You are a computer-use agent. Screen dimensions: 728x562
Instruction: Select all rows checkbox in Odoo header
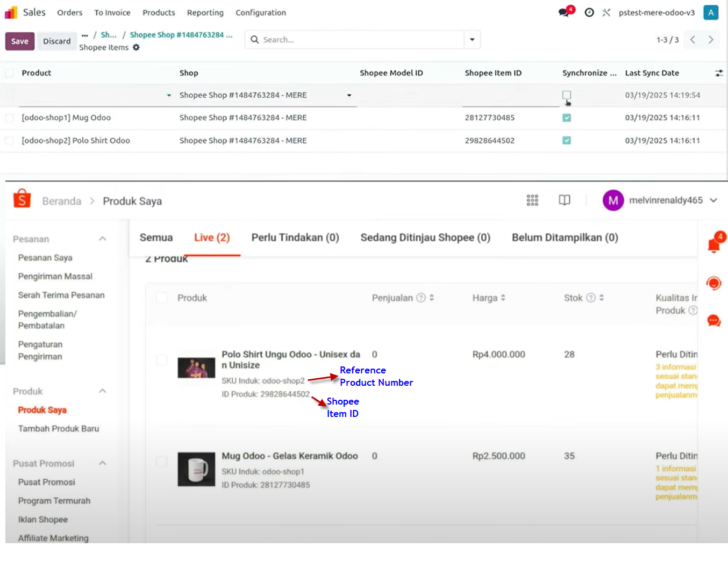pos(9,73)
